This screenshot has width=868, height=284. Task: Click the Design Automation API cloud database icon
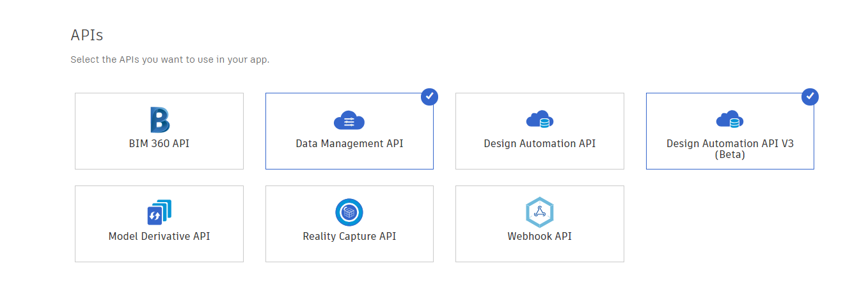[x=540, y=120]
